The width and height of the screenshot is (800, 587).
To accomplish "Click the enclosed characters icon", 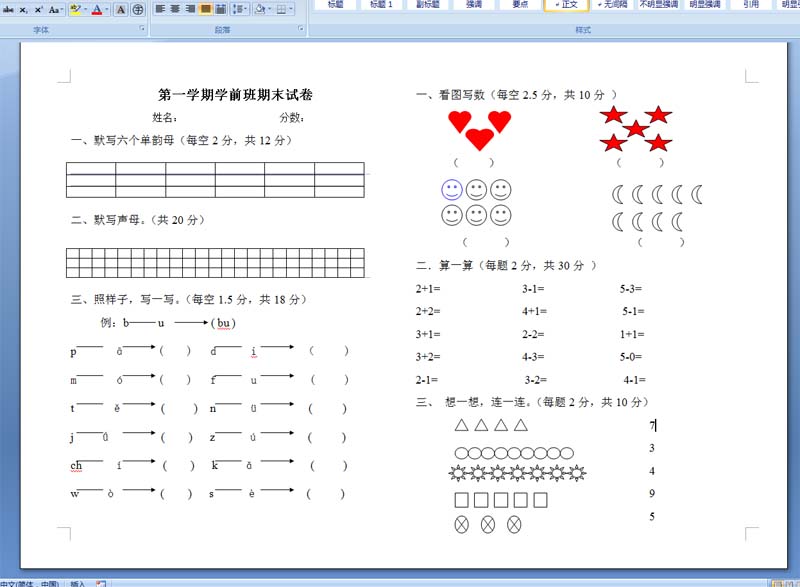I will [137, 9].
